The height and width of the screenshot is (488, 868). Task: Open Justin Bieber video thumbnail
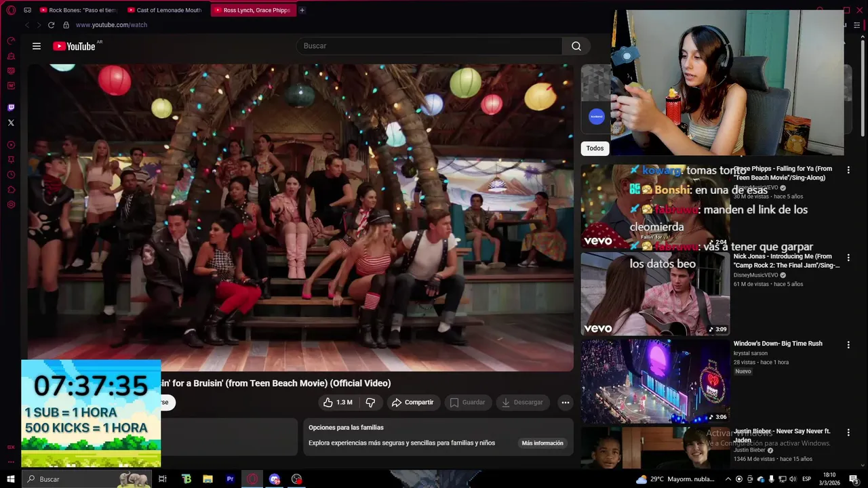655,447
